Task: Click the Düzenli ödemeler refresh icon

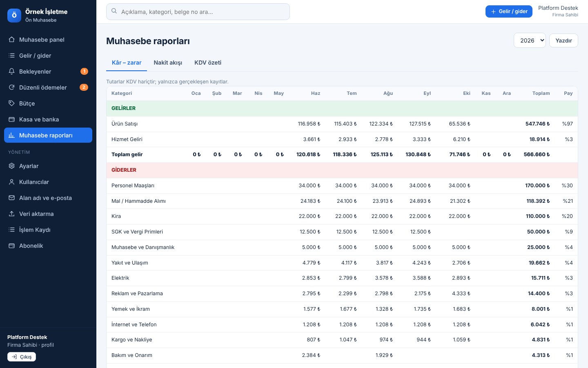Action: 11,88
